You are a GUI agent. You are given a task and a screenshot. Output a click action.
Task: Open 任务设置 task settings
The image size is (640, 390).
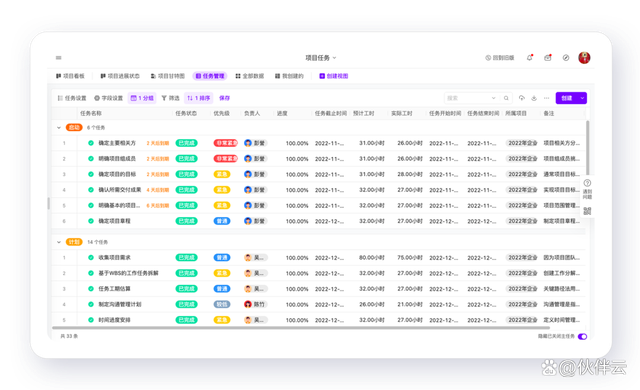tap(72, 98)
